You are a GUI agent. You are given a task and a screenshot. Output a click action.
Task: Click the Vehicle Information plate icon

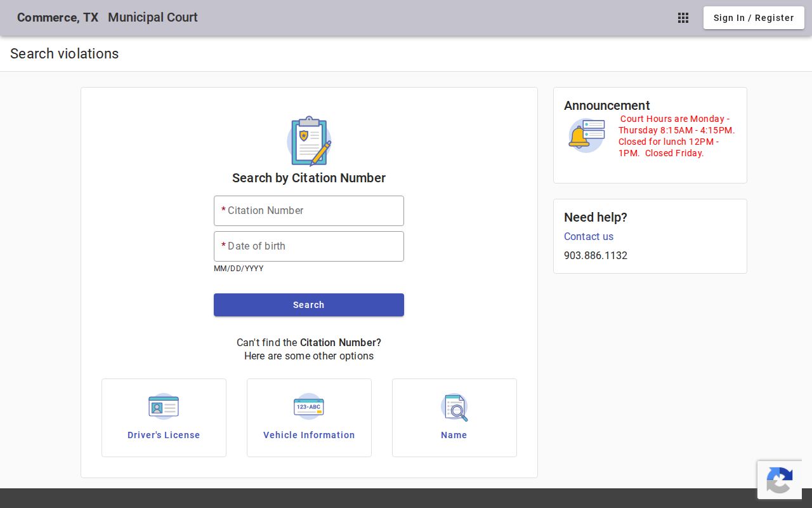(309, 406)
